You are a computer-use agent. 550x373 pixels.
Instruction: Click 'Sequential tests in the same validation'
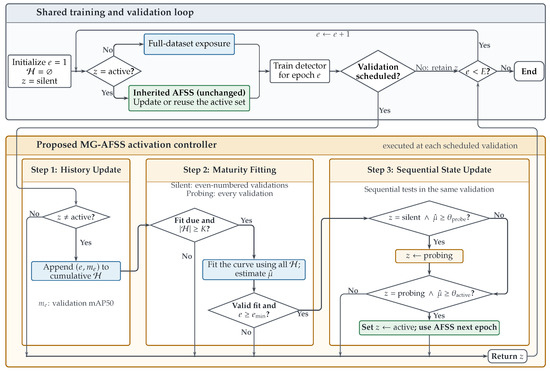coord(429,189)
